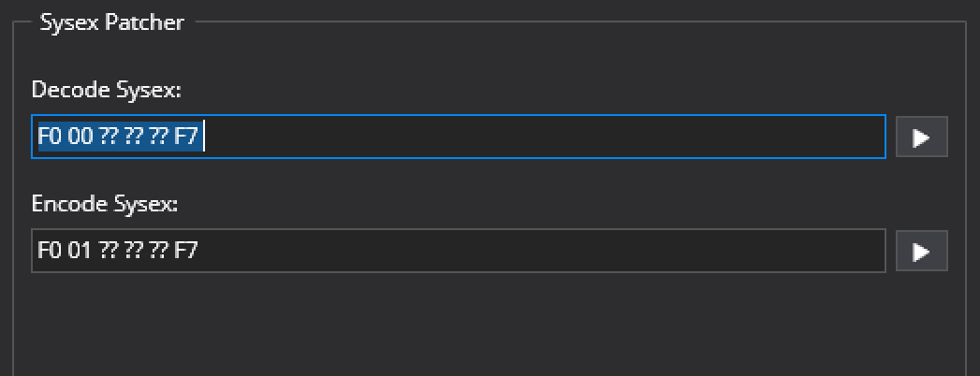The width and height of the screenshot is (980, 376).
Task: Click last ?? wildcard in Decode field
Action: tap(158, 137)
